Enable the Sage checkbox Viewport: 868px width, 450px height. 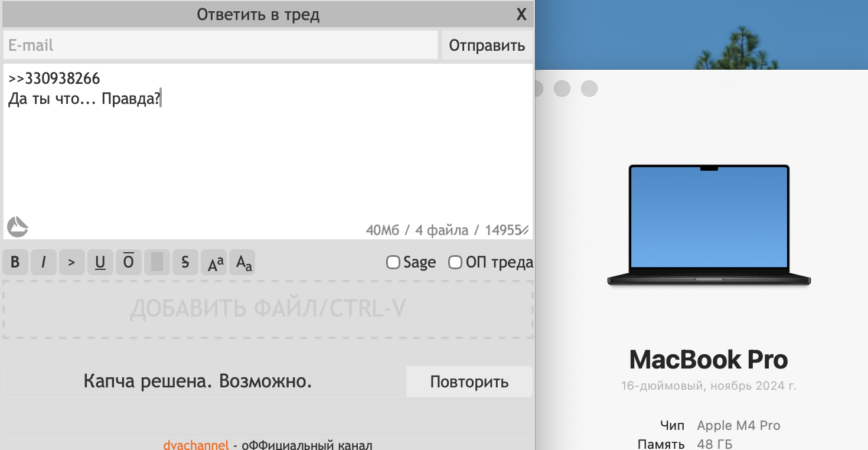coord(393,262)
